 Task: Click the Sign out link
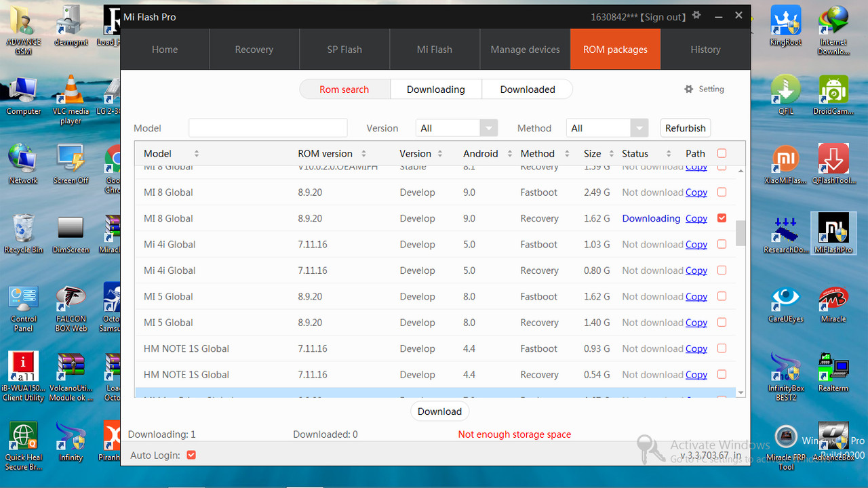click(663, 17)
